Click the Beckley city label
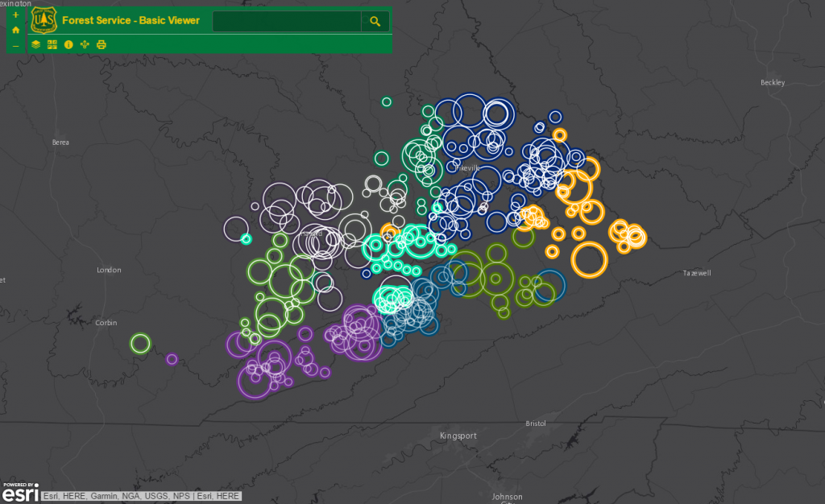 click(x=773, y=82)
